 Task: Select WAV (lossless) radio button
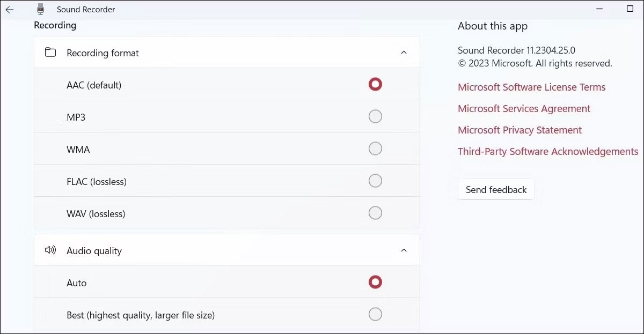point(375,213)
